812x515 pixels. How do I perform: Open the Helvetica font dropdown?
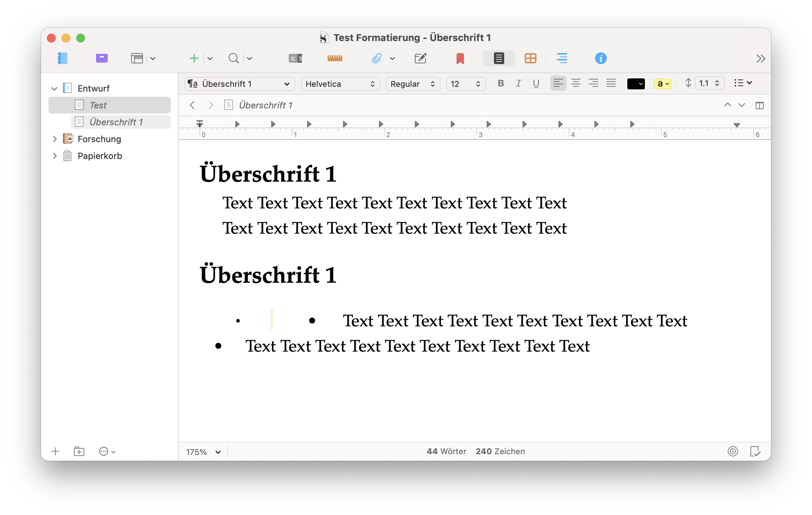340,84
